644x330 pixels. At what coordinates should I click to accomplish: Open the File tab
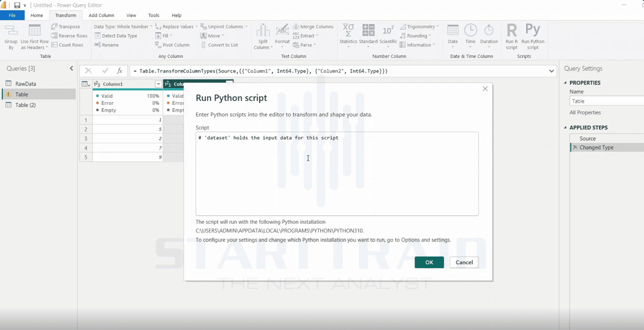pos(12,15)
